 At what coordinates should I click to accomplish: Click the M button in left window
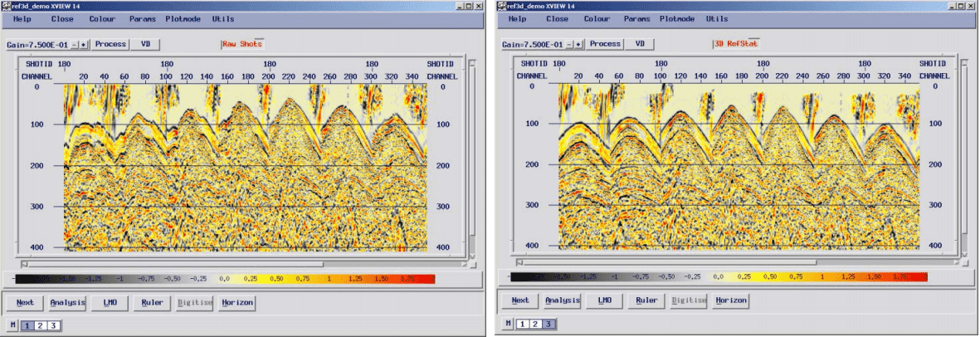pyautogui.click(x=12, y=325)
